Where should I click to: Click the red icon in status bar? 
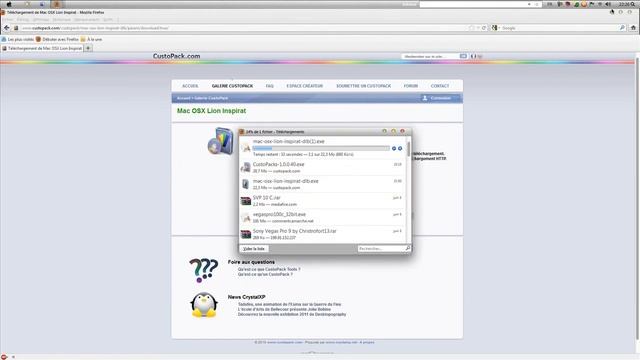pos(4,357)
